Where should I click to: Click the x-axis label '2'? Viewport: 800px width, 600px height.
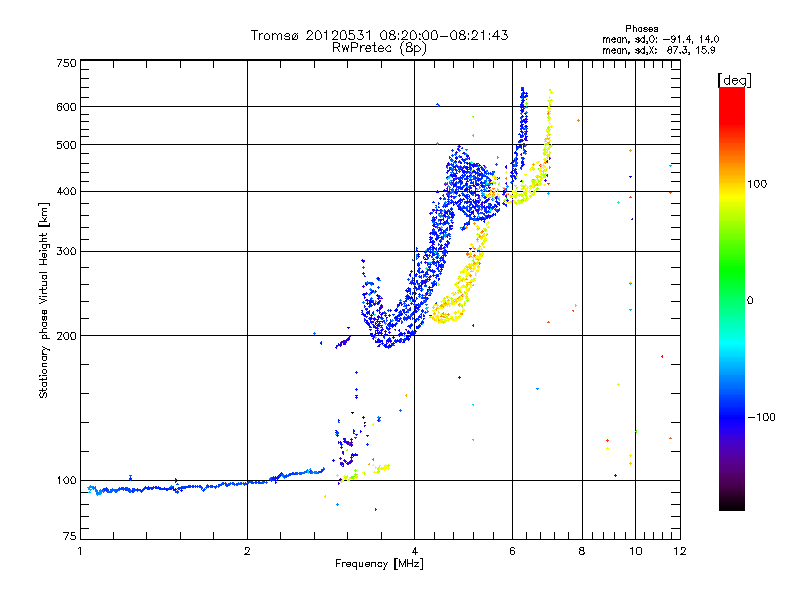click(x=247, y=551)
